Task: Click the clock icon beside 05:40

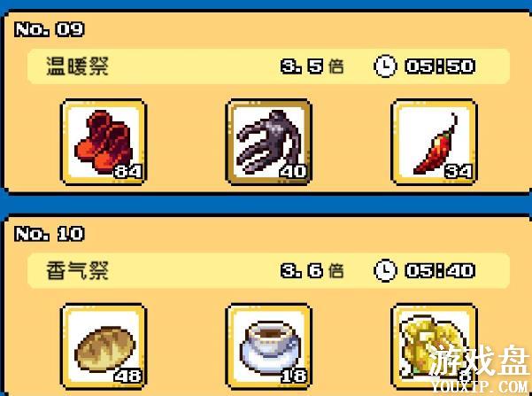Action: [385, 270]
